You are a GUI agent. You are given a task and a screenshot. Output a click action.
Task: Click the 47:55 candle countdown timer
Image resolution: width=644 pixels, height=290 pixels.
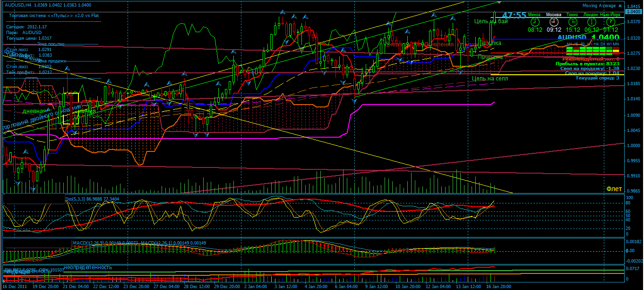point(514,15)
